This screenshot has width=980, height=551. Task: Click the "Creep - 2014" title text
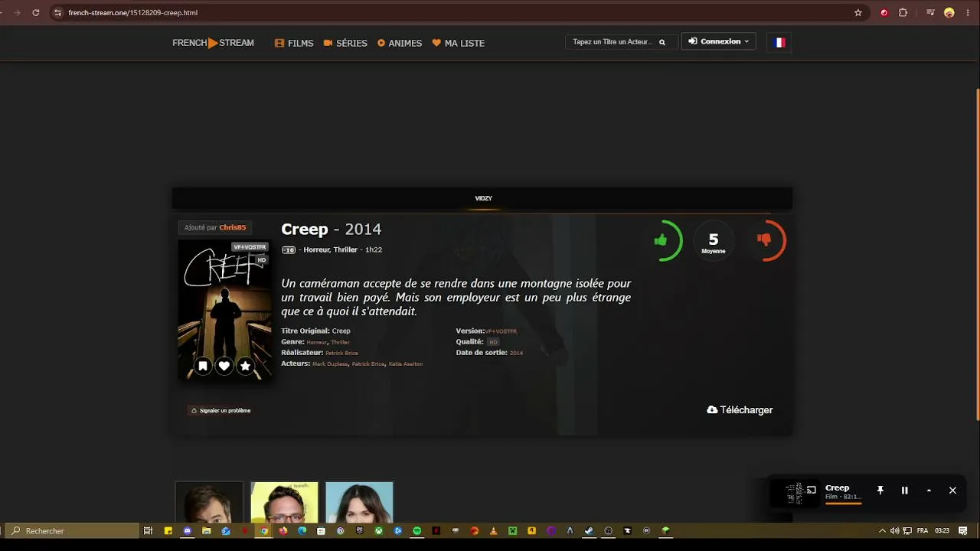tap(332, 229)
